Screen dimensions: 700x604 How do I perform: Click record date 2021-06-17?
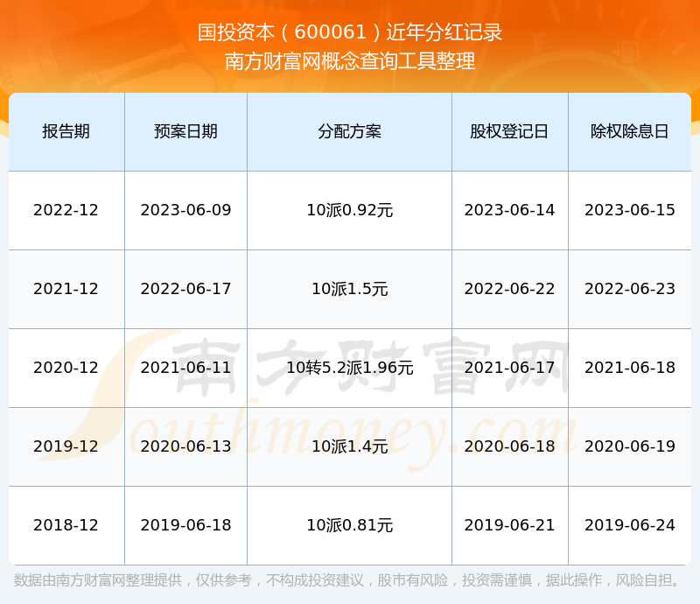point(509,368)
